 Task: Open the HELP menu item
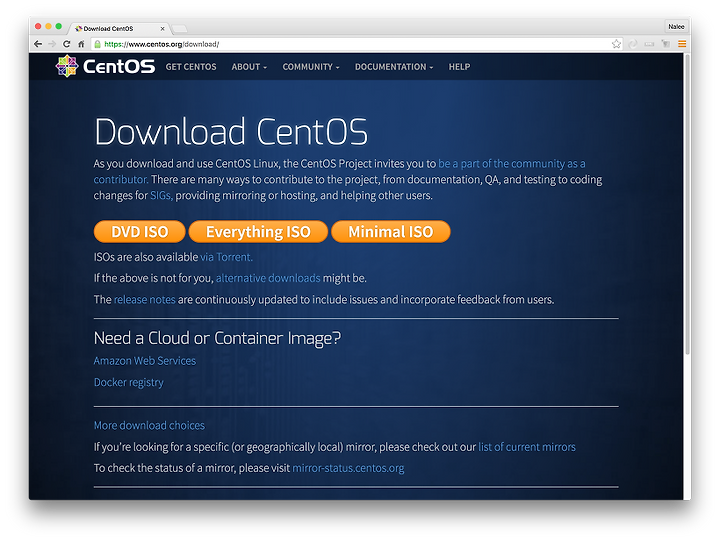[x=459, y=67]
